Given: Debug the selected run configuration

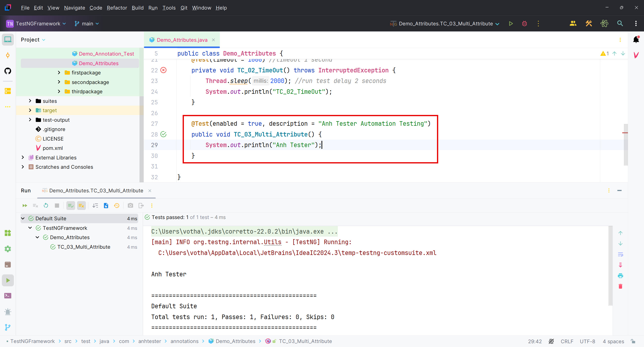Looking at the screenshot, I should point(525,24).
